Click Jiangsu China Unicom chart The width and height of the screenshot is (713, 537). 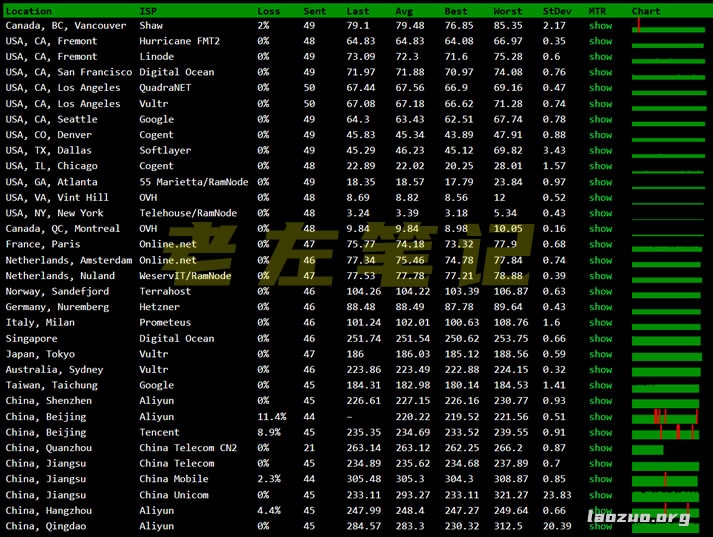tap(667, 494)
